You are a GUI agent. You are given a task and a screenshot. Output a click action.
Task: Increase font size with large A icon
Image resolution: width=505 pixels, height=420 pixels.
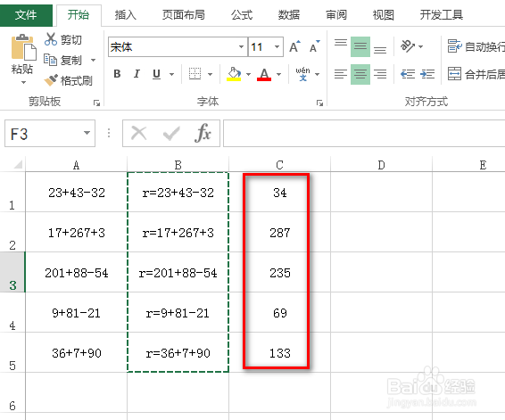click(294, 47)
